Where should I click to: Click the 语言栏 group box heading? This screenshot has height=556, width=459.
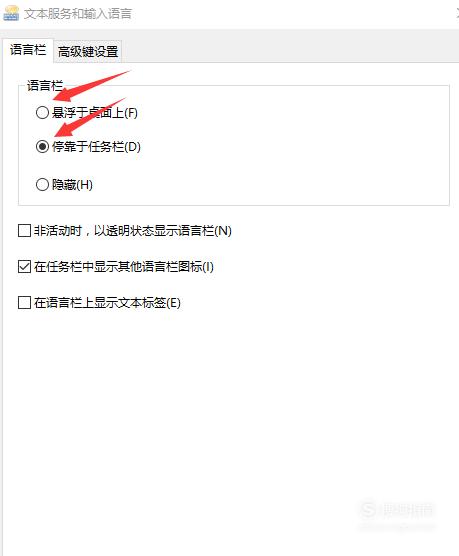(45, 85)
